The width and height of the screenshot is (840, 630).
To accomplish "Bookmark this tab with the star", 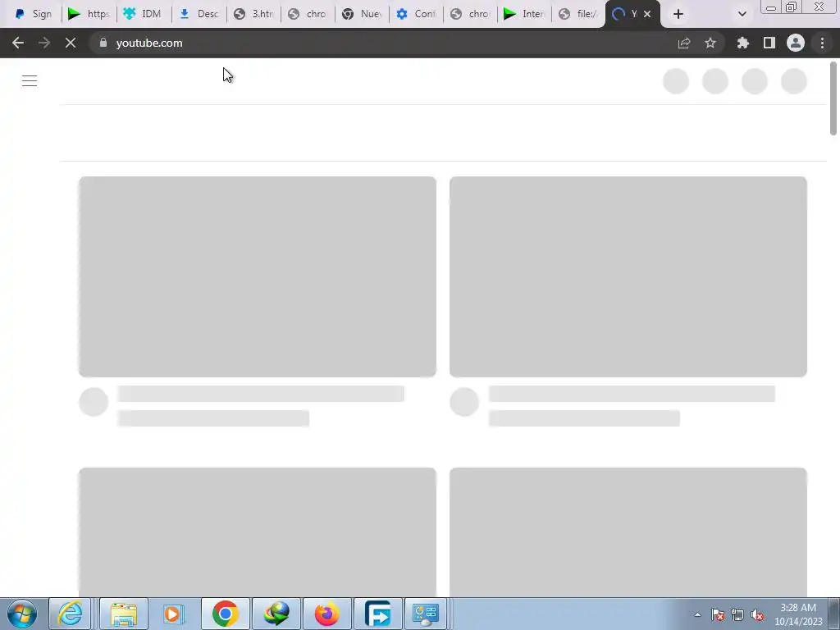I will pyautogui.click(x=710, y=43).
